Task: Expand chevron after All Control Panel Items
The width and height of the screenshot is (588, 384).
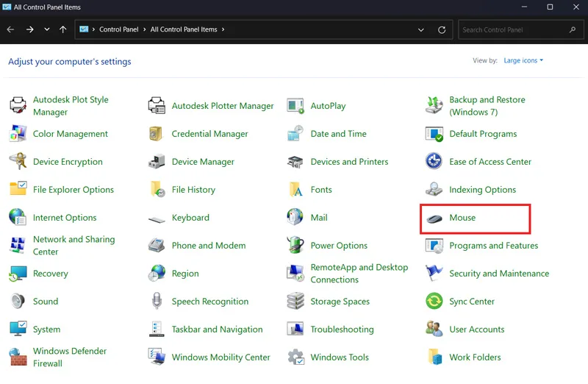Action: pyautogui.click(x=223, y=29)
